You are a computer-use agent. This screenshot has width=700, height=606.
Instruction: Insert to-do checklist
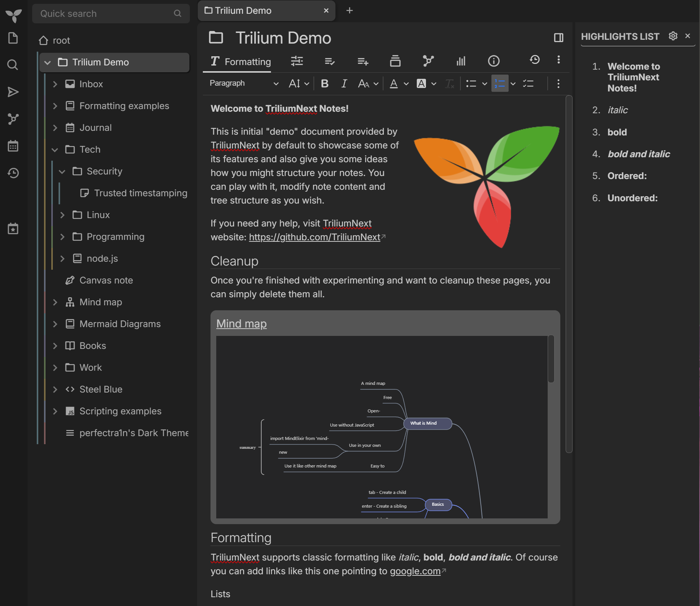(528, 83)
